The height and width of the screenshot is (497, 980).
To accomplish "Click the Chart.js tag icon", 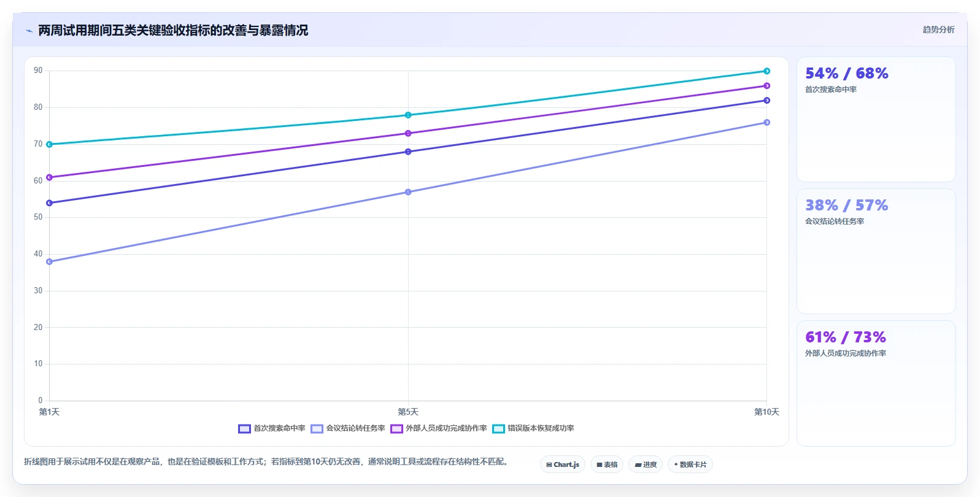I will (549, 465).
